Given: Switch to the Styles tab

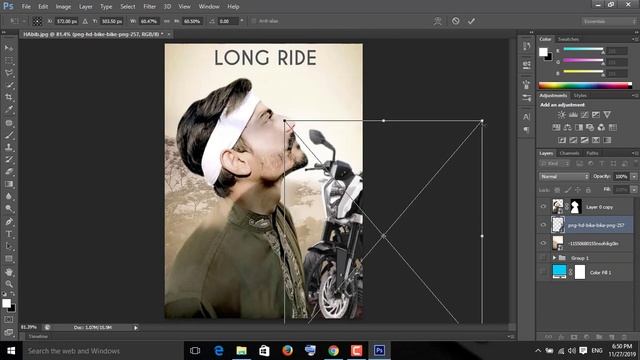Looking at the screenshot, I should 580,96.
